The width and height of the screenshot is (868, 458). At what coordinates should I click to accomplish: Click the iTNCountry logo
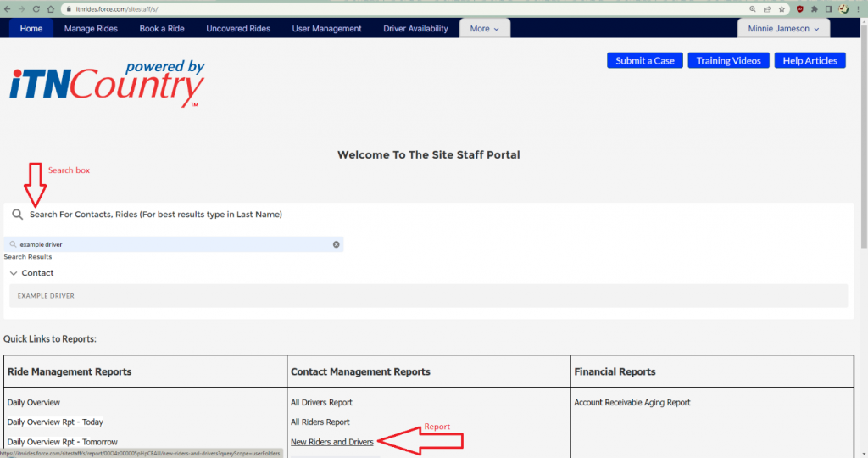click(107, 83)
